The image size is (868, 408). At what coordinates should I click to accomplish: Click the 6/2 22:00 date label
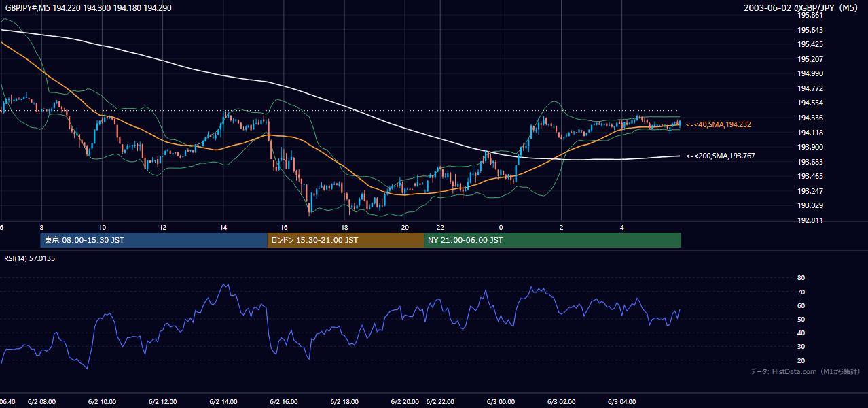point(441,402)
